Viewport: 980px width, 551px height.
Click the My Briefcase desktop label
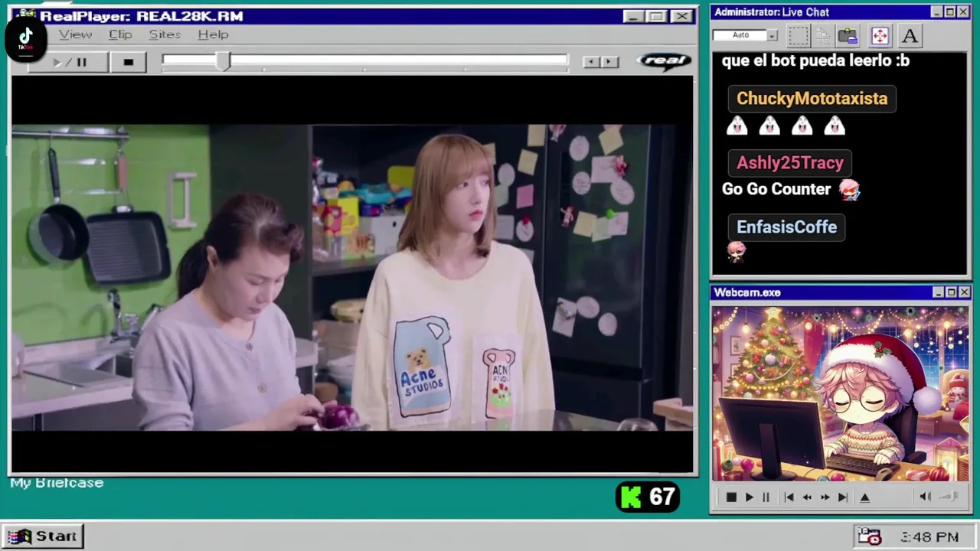(x=57, y=483)
